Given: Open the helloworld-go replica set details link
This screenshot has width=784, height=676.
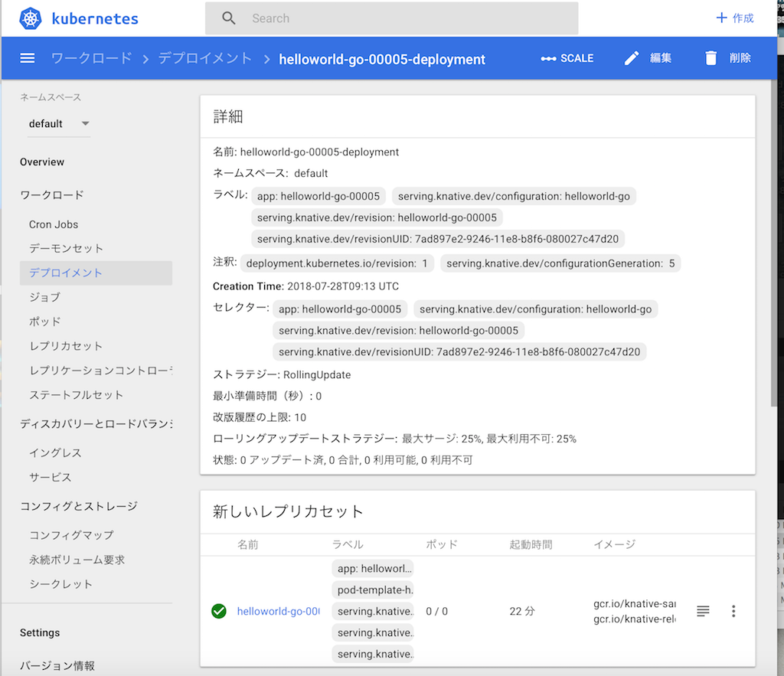Looking at the screenshot, I should click(278, 611).
